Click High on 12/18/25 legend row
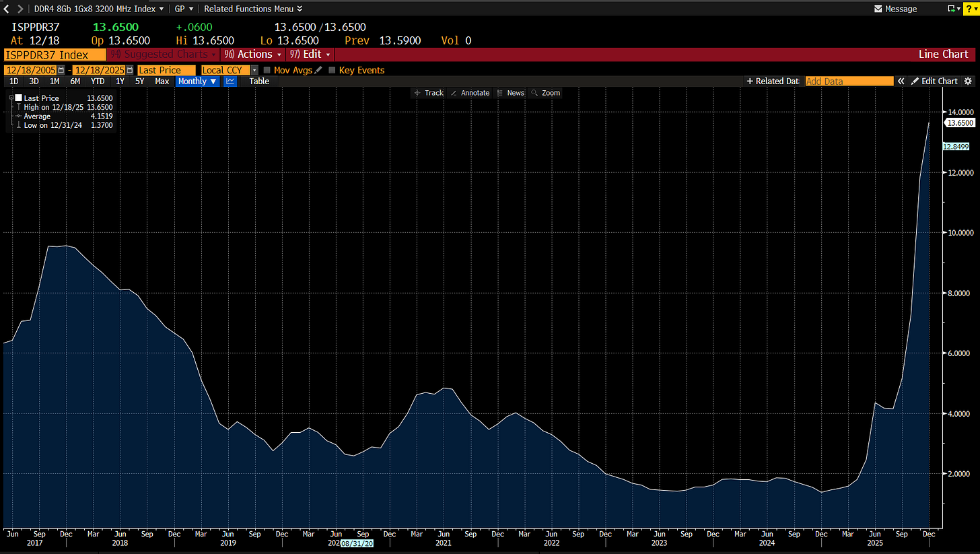980x554 pixels. pos(64,107)
